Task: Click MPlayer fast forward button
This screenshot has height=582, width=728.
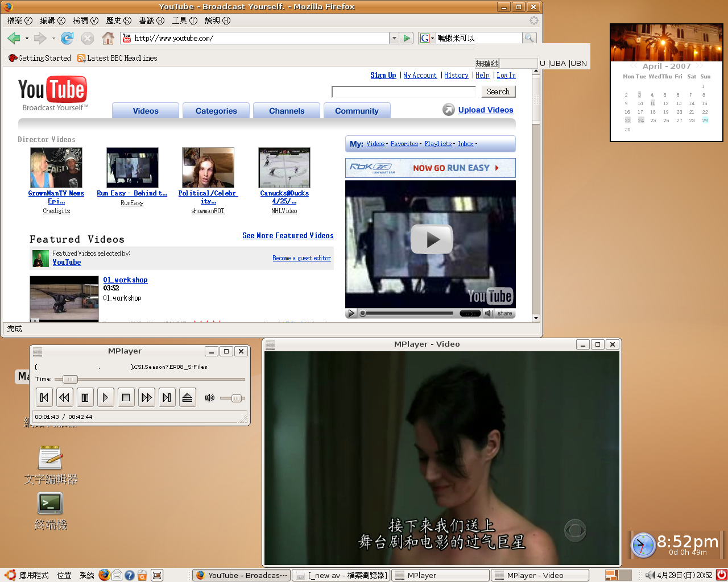Action: [x=147, y=397]
